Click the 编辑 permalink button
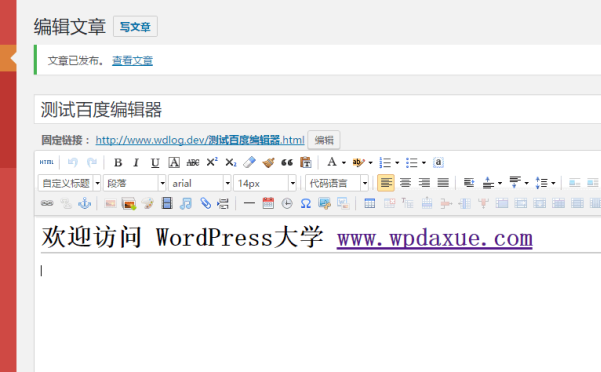Screen dimensions: 601x372 click(324, 140)
